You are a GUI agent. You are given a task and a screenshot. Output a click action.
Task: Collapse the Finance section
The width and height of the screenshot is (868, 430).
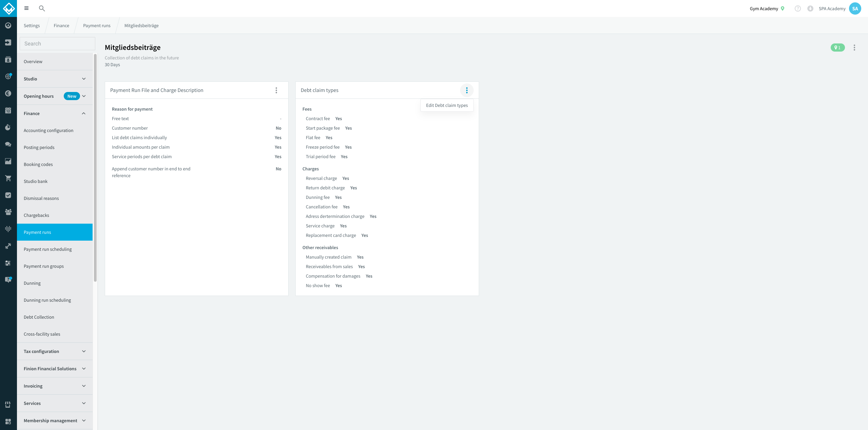pyautogui.click(x=55, y=113)
